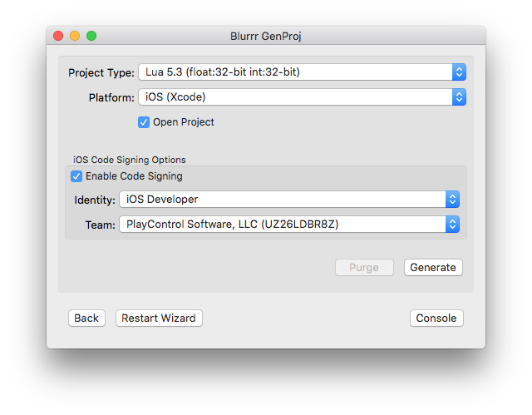
Task: Click the blue arrows on the Project Type popup
Action: pos(459,72)
